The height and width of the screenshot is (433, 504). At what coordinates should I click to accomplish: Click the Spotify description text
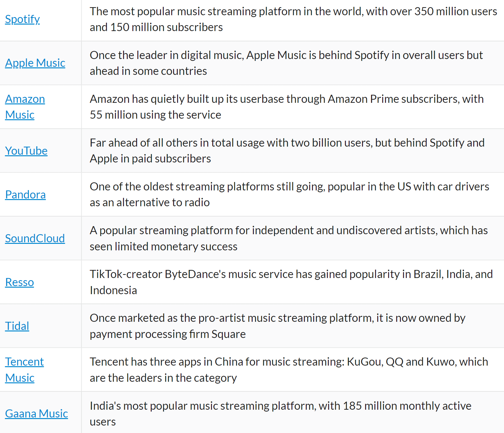[x=293, y=19]
